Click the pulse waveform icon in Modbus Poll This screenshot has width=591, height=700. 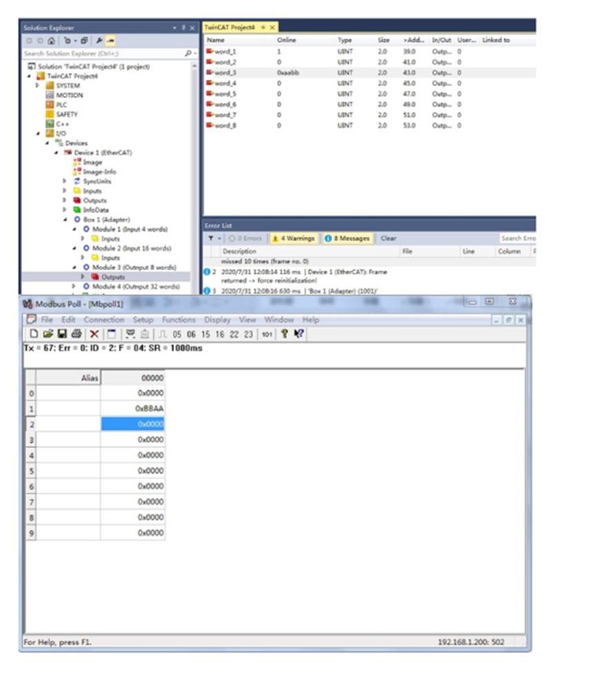pyautogui.click(x=163, y=334)
